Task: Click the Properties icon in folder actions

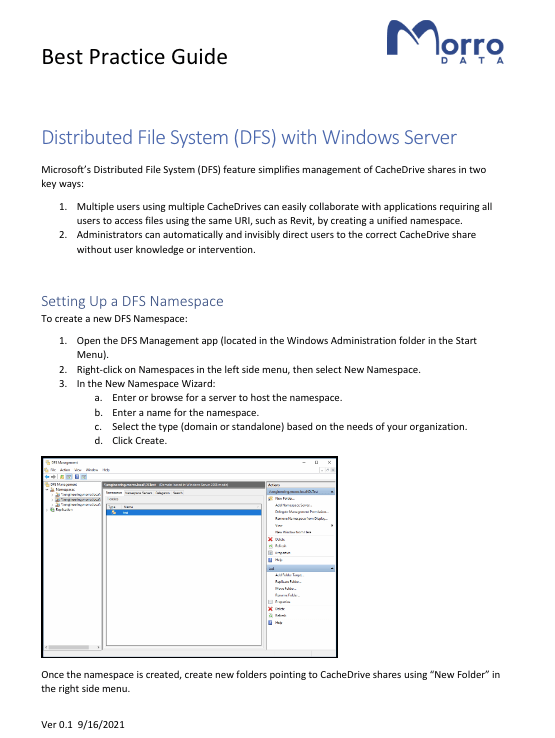Action: pos(270,602)
